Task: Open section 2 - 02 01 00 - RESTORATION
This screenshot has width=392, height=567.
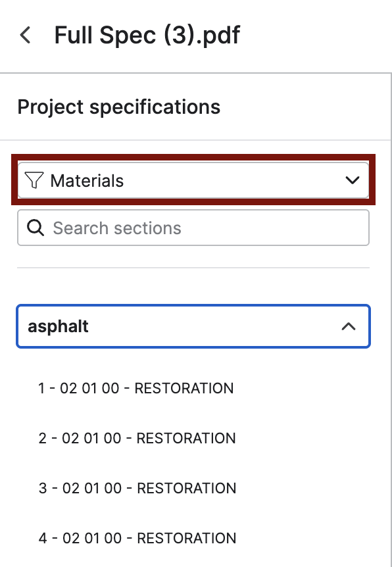Action: pyautogui.click(x=137, y=438)
